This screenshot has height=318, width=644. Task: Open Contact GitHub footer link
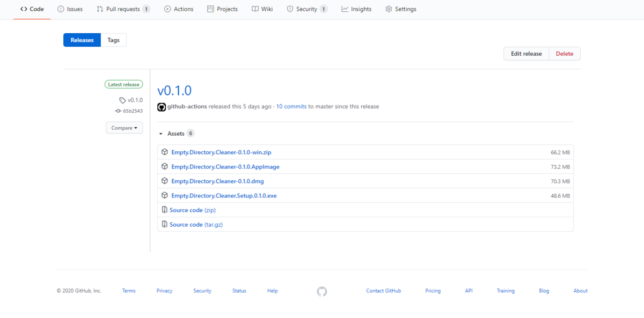coord(384,291)
